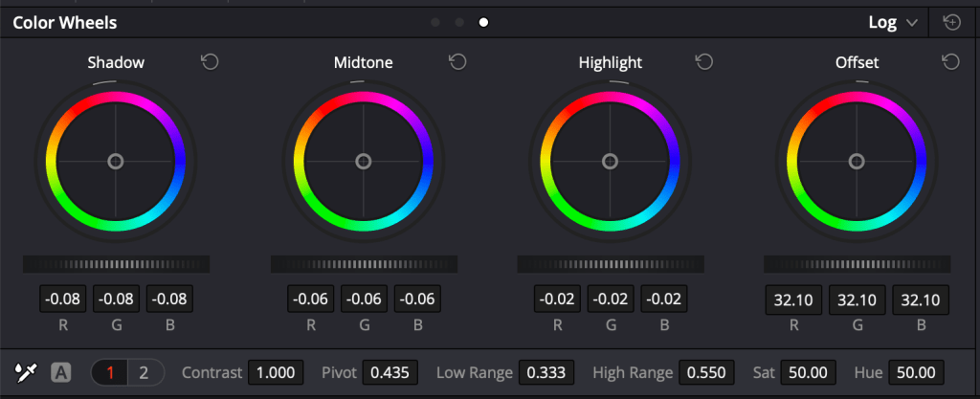
Task: Click the Hue value field
Action: coord(916,373)
